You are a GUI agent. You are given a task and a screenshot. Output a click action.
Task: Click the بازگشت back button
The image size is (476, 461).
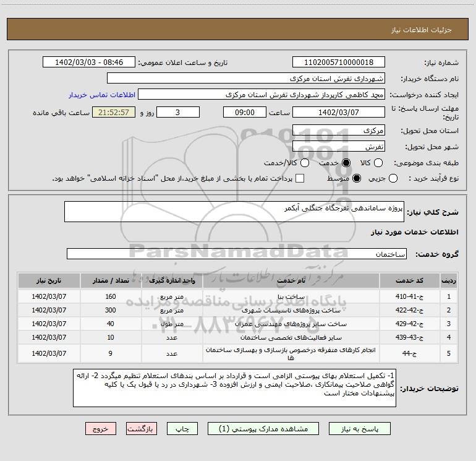point(142,429)
